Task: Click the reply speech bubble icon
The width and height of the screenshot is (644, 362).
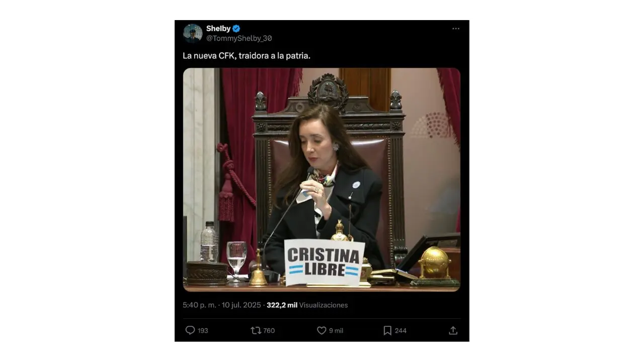Action: pyautogui.click(x=190, y=330)
